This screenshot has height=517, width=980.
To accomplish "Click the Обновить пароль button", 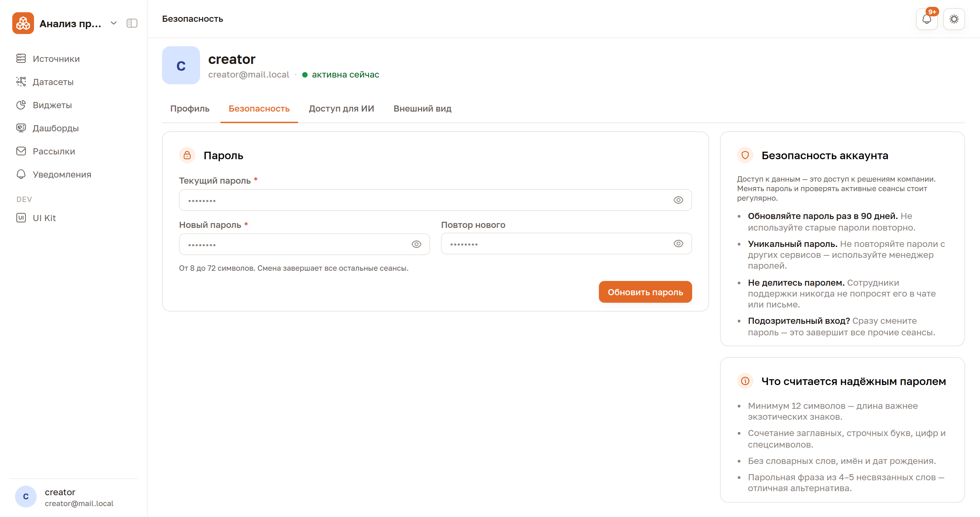I will pos(645,292).
